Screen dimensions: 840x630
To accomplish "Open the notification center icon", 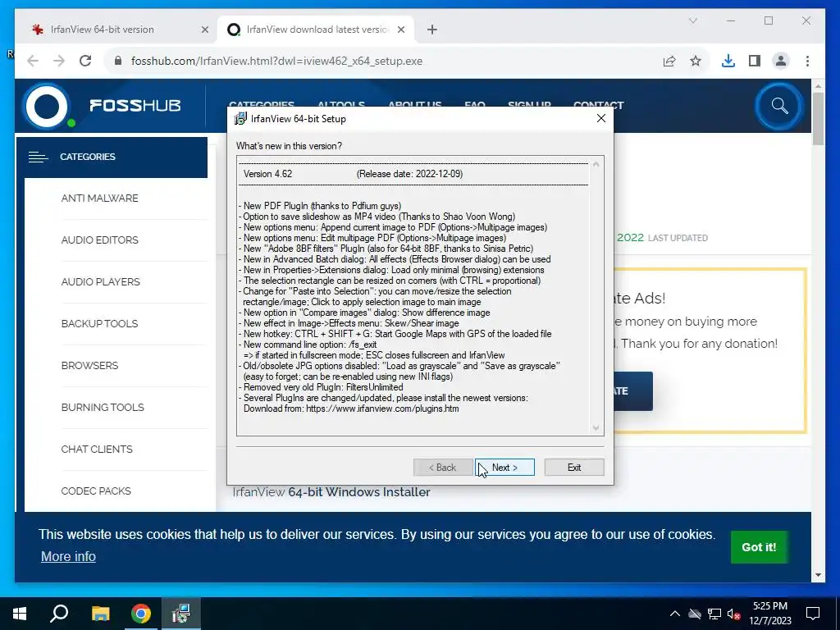I will pos(813,614).
